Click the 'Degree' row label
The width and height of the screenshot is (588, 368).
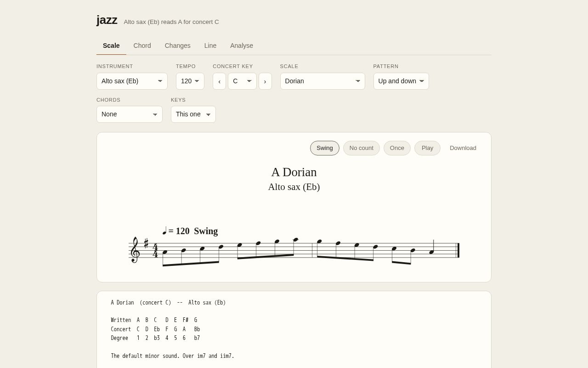(x=119, y=338)
